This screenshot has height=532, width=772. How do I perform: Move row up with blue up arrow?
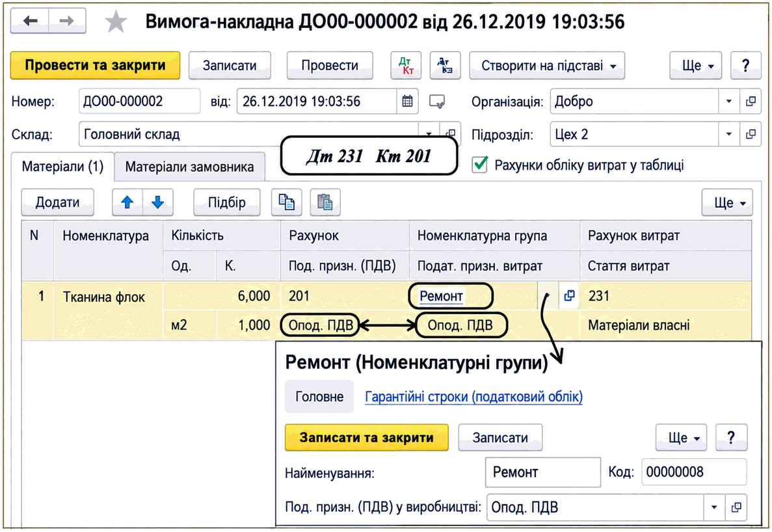click(127, 202)
